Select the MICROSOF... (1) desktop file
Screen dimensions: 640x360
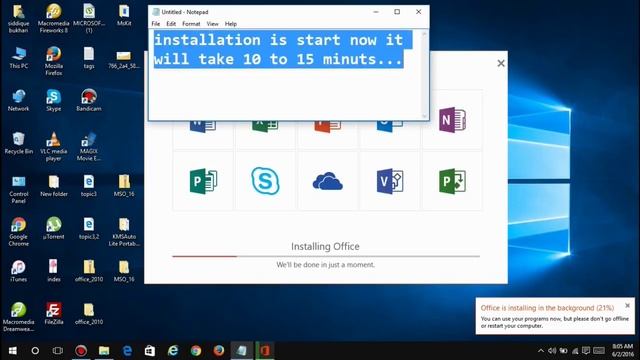click(89, 19)
